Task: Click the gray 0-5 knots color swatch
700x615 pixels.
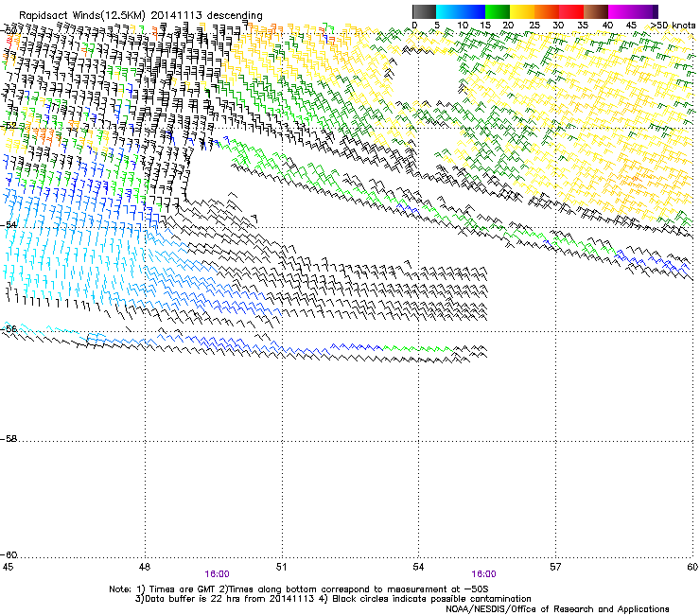Action: click(424, 11)
